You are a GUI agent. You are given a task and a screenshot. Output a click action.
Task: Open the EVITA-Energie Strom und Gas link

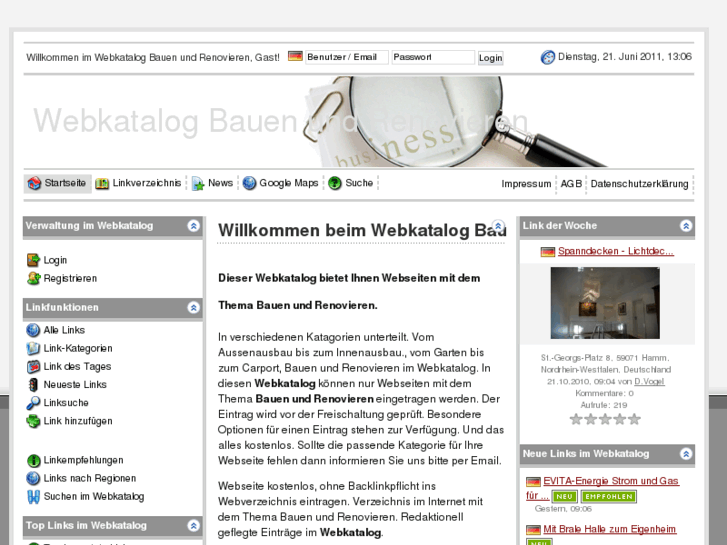(611, 481)
